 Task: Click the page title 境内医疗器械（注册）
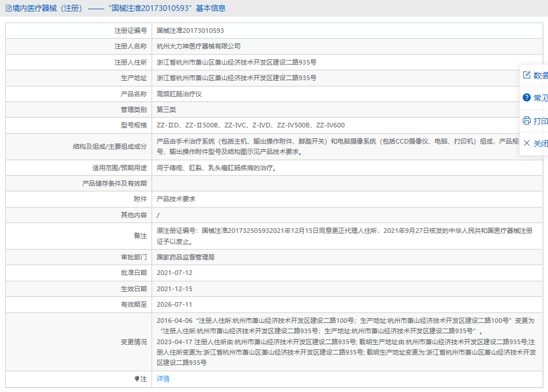47,8
